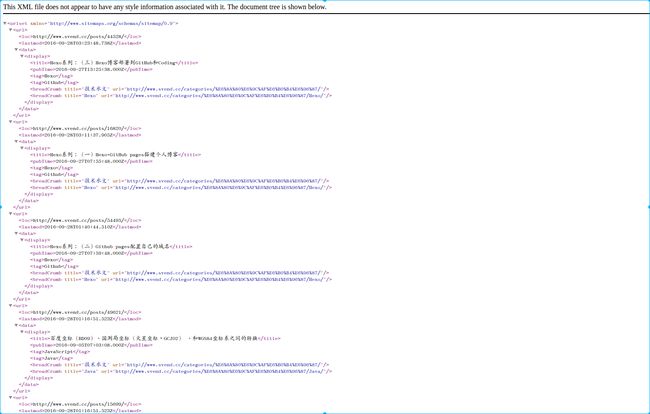
Task: Click the Hexo tag line in the posts/16820 entry
Action: coord(51,168)
